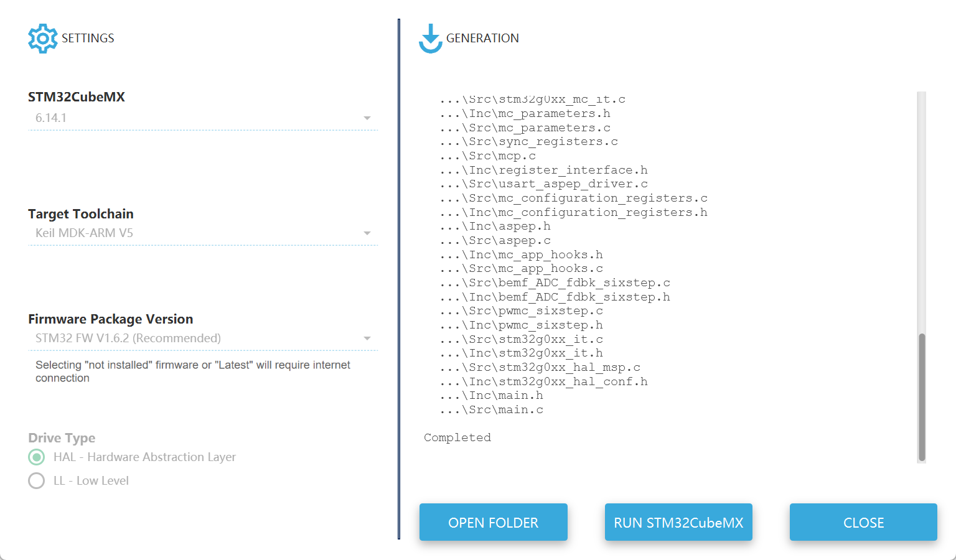Viewport: 956px width, 560px height.
Task: Open the STM32CubeMX version dropdown
Action: point(203,118)
